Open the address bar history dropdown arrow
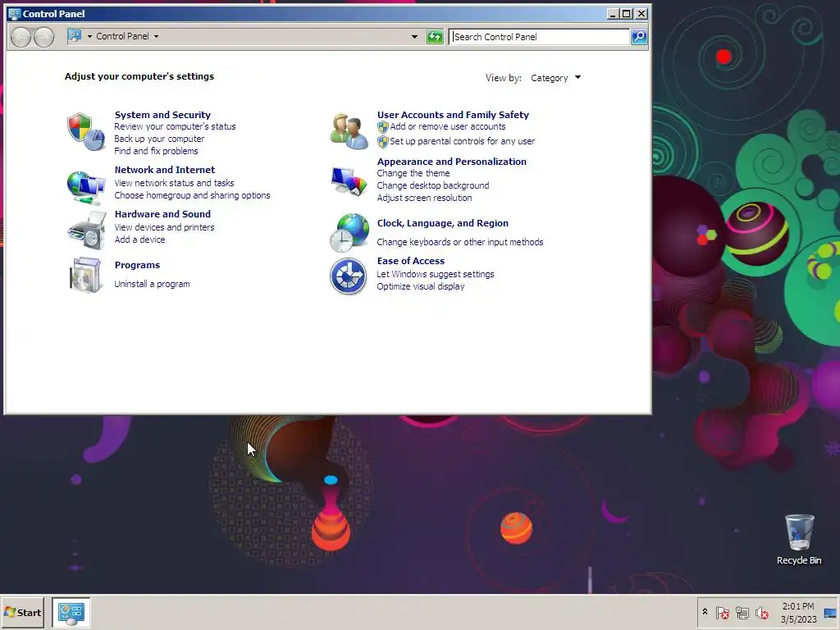This screenshot has width=840, height=630. [x=414, y=36]
